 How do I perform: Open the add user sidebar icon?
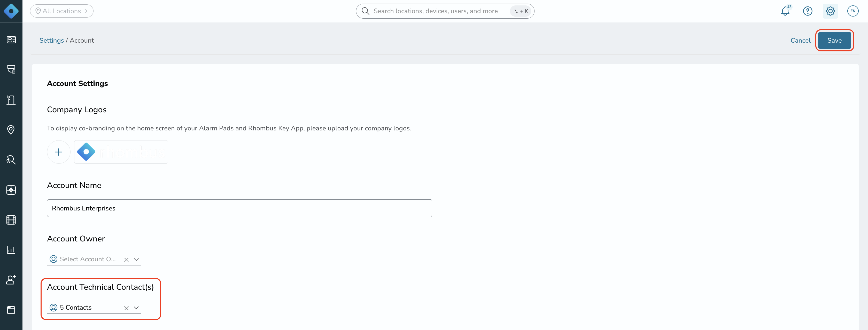[x=11, y=280]
